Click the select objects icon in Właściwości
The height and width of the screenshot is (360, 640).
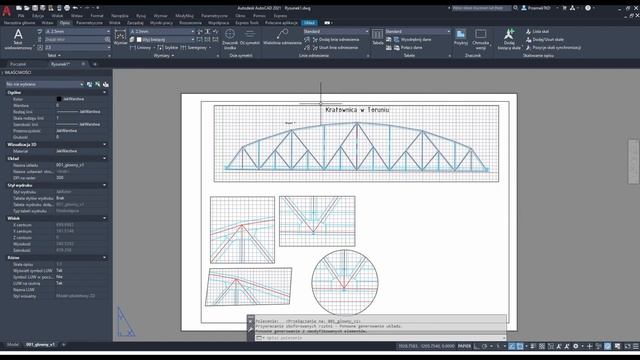98,84
